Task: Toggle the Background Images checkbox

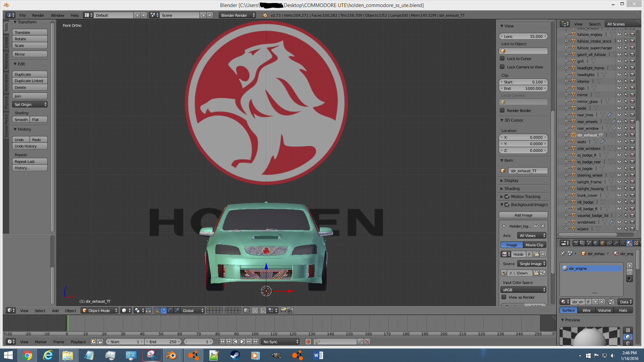Action: (507, 205)
